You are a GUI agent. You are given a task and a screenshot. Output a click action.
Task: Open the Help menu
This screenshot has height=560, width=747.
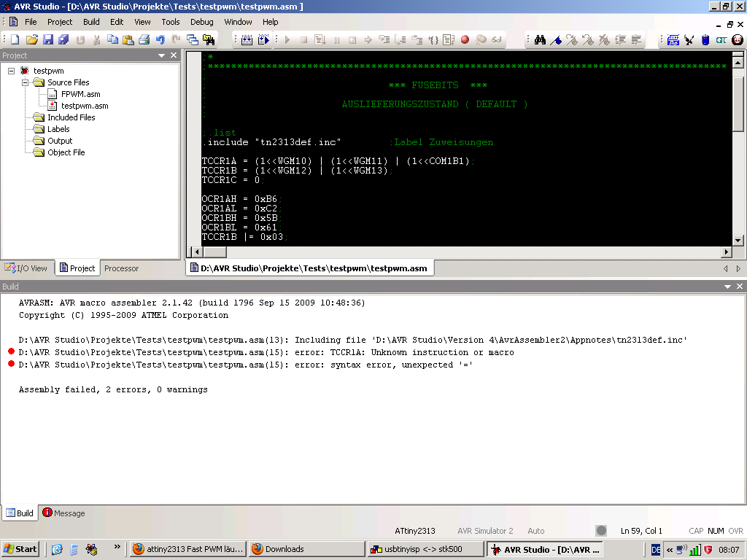pyautogui.click(x=270, y=22)
